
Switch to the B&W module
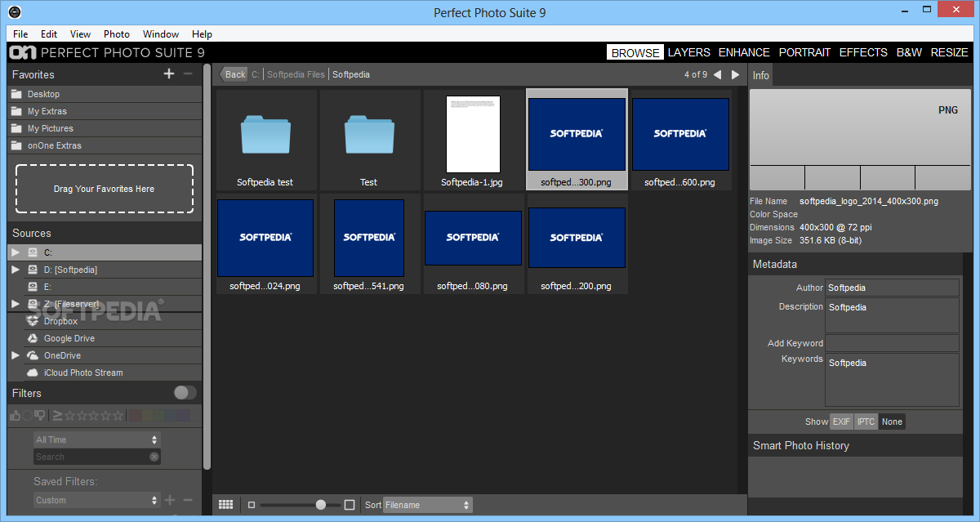click(909, 52)
